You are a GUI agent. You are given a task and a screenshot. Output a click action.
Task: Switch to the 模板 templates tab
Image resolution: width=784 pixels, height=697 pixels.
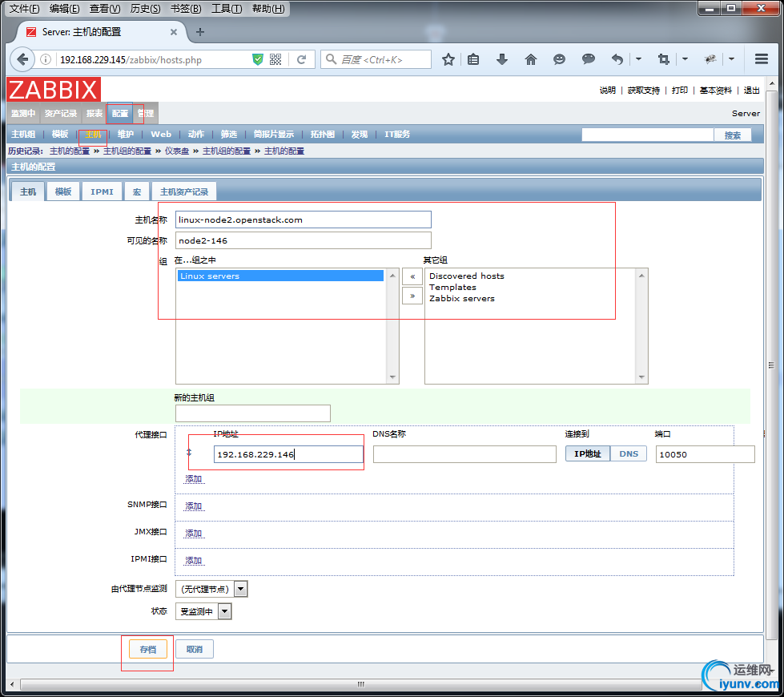point(62,191)
